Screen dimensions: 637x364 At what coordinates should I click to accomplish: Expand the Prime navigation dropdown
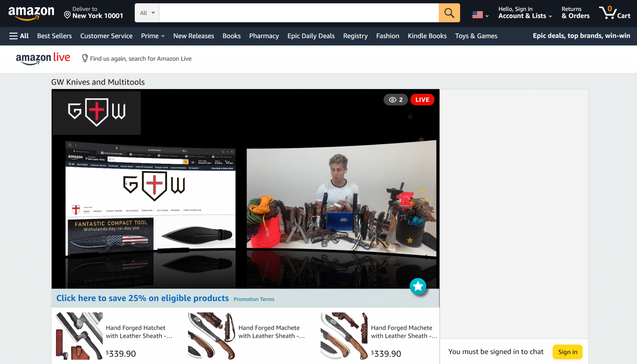point(153,36)
